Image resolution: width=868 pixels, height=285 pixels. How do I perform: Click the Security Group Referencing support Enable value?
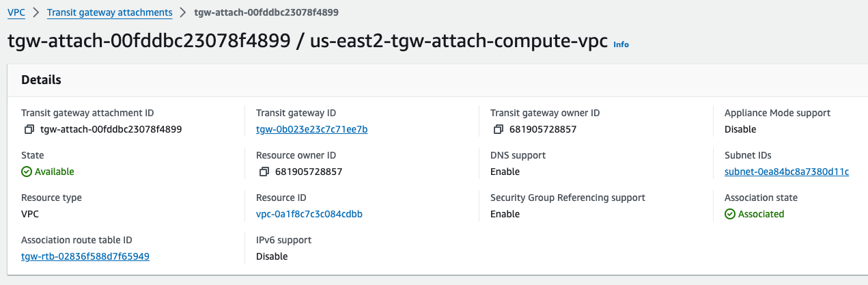click(505, 214)
